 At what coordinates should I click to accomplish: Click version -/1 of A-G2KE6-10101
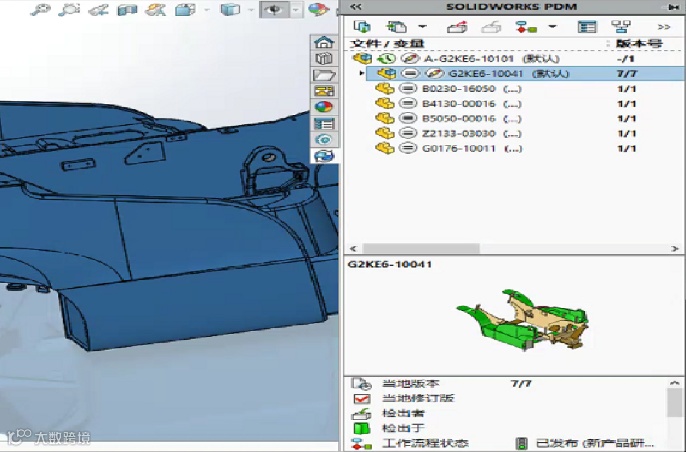(626, 58)
